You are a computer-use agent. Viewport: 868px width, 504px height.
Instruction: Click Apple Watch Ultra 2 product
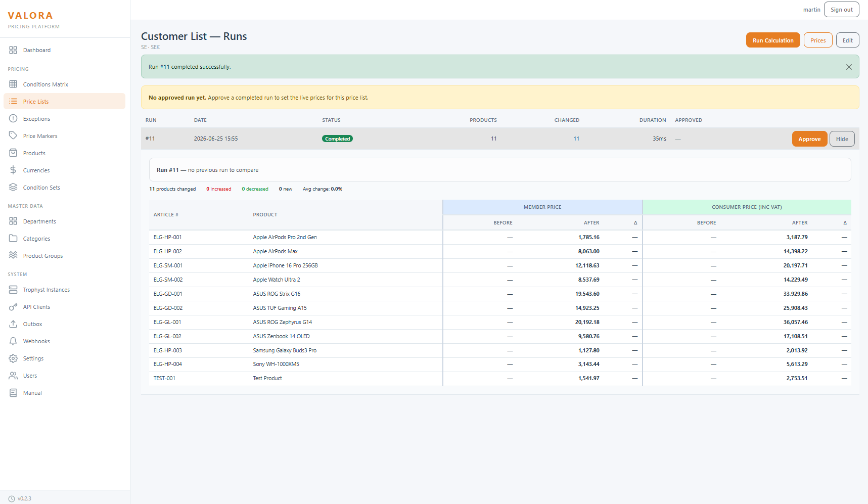coord(277,280)
